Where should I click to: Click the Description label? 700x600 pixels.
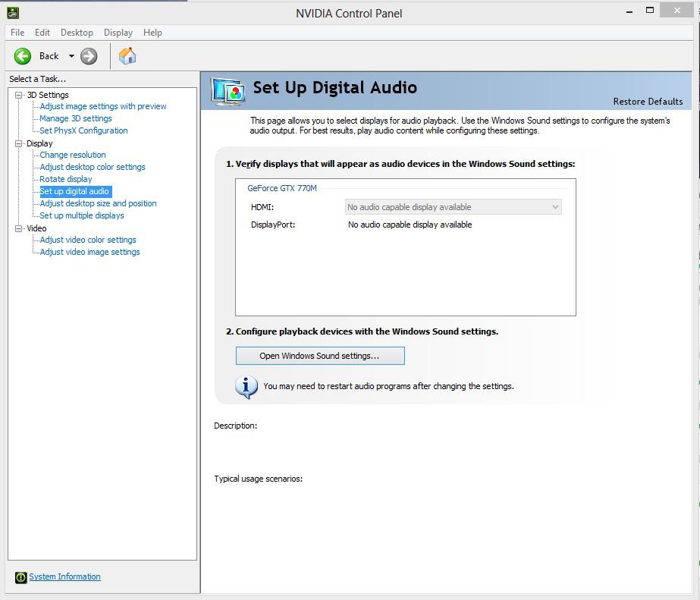(235, 426)
